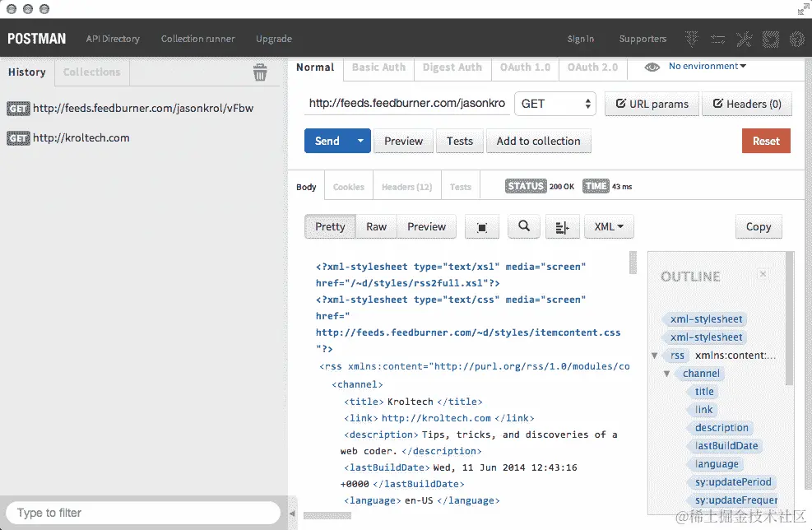Open the response Body tab
This screenshot has width=812, height=530.
306,187
